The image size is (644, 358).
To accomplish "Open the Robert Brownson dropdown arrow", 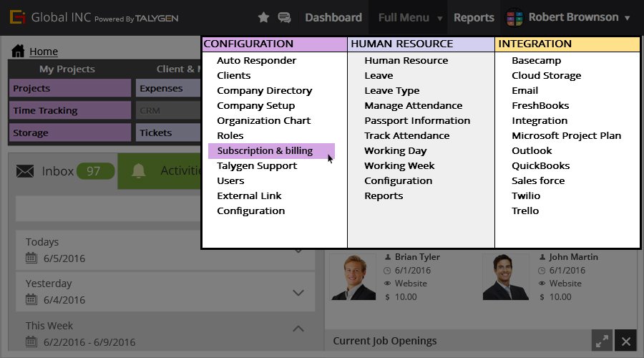I will click(x=627, y=18).
